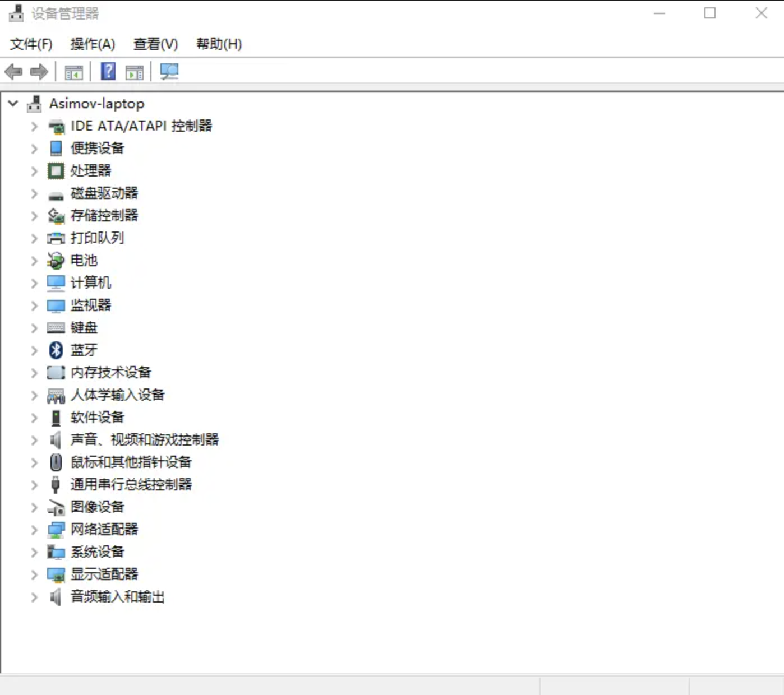Select the 监视器 tree label
Image resolution: width=784 pixels, height=695 pixels.
pyautogui.click(x=90, y=305)
